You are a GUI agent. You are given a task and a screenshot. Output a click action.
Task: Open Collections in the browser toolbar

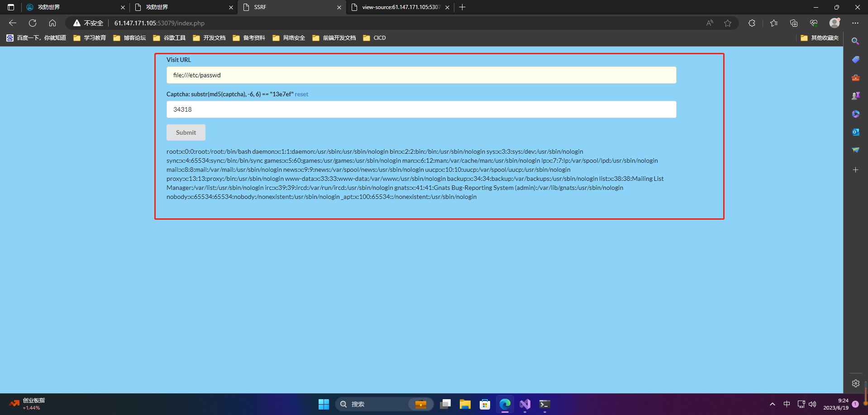click(793, 23)
